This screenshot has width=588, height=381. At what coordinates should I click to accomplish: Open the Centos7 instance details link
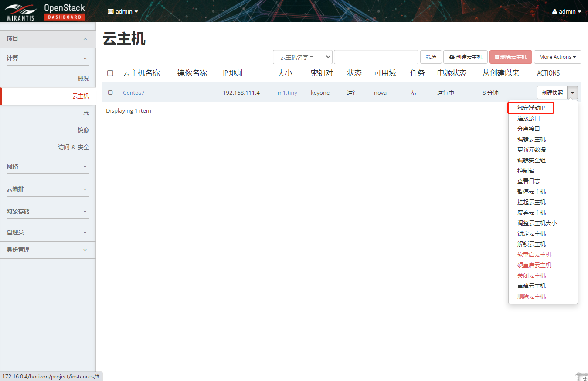point(133,93)
